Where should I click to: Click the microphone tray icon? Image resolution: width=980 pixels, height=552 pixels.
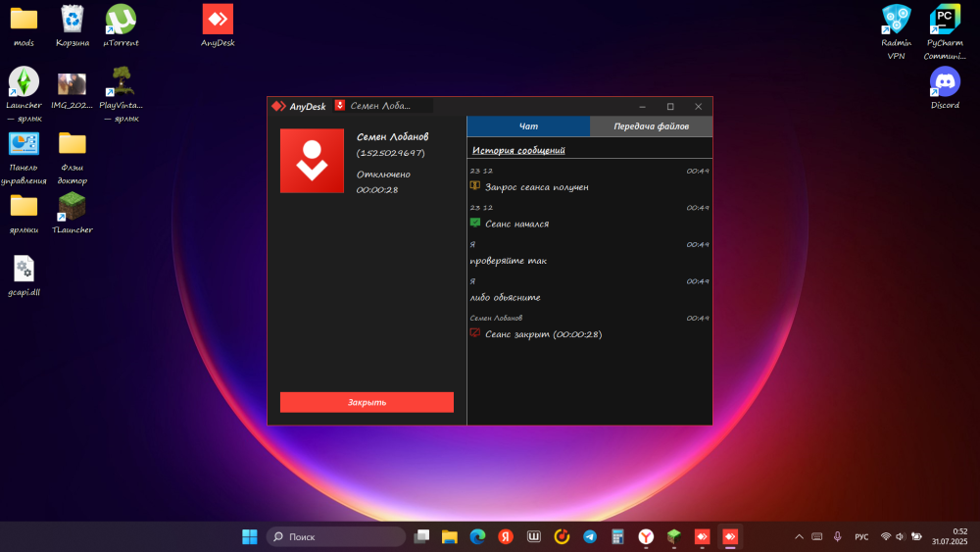tap(838, 536)
